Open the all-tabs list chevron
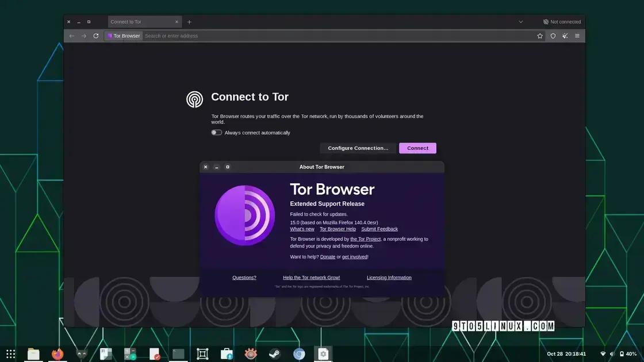This screenshot has height=362, width=644. click(x=520, y=21)
